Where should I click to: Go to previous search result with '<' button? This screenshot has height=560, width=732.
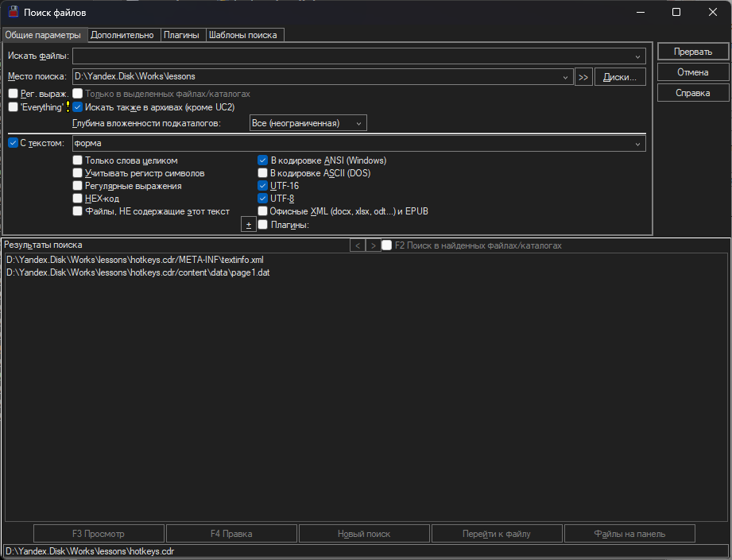point(358,245)
